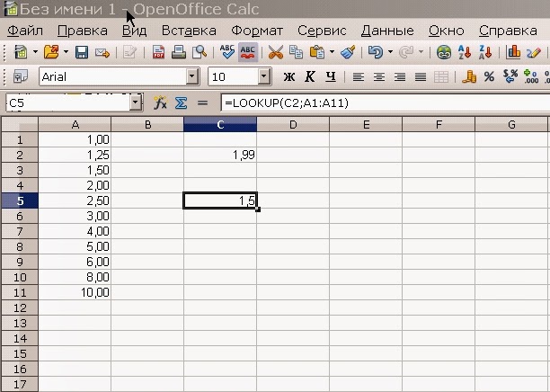Apply Currency number format icon
The height and width of the screenshot is (392, 550).
[x=469, y=76]
